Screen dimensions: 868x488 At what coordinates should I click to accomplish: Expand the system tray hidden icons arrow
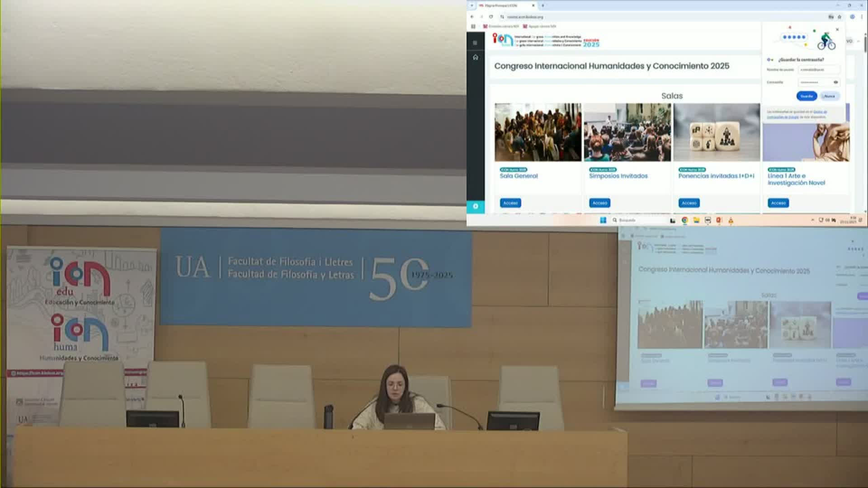812,220
